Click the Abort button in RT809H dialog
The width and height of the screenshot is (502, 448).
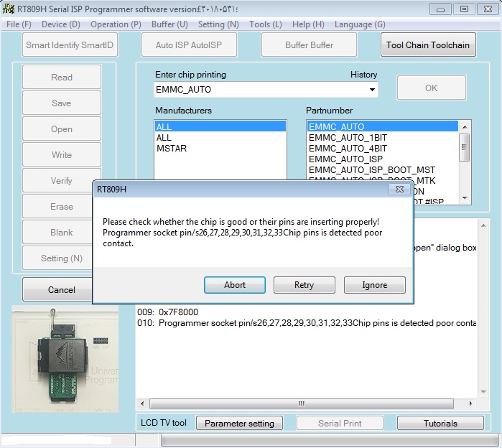(x=235, y=285)
